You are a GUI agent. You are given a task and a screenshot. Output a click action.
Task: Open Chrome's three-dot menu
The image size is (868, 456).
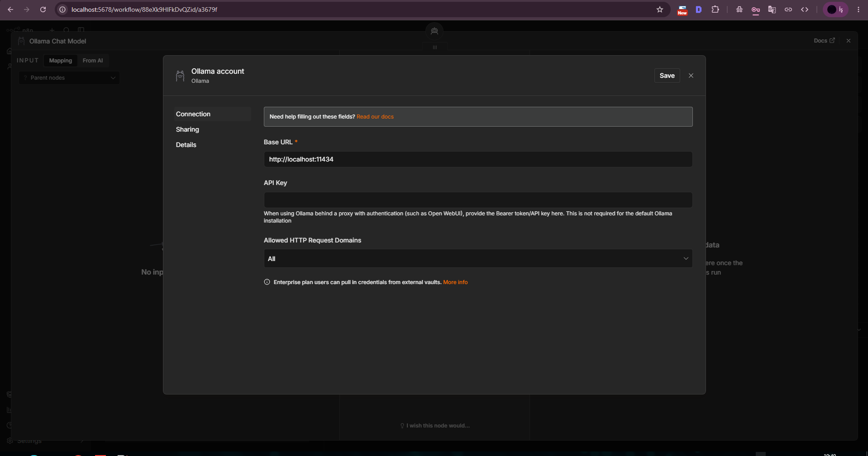pyautogui.click(x=858, y=9)
